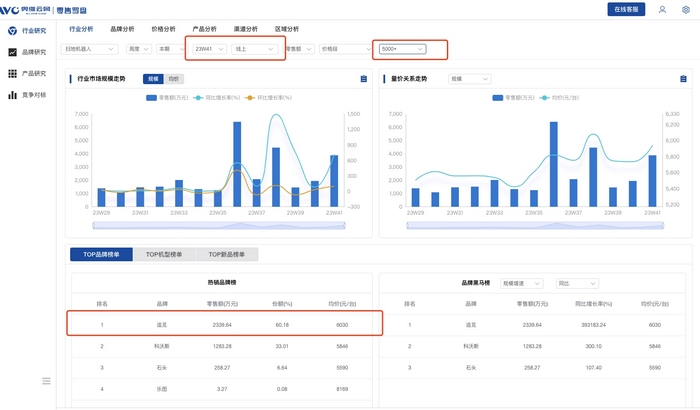Click the user profile icon
Image resolution: width=700 pixels, height=410 pixels.
click(x=662, y=9)
